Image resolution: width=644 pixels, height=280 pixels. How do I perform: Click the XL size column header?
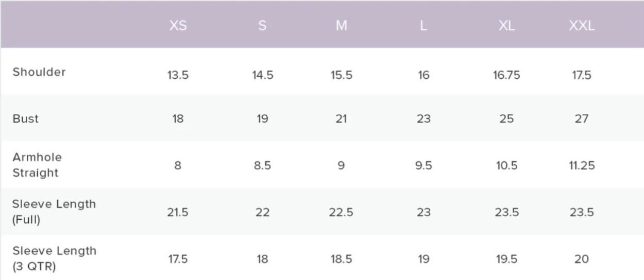tap(506, 26)
